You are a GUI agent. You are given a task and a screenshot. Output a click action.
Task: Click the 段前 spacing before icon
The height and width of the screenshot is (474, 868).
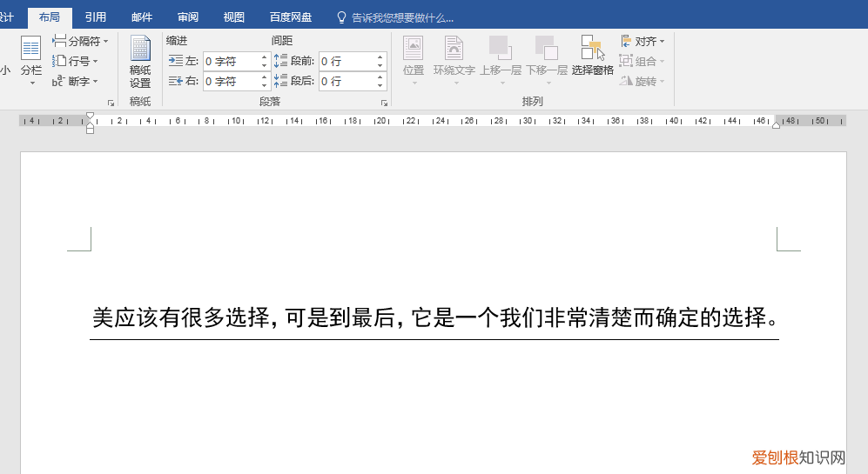click(280, 61)
